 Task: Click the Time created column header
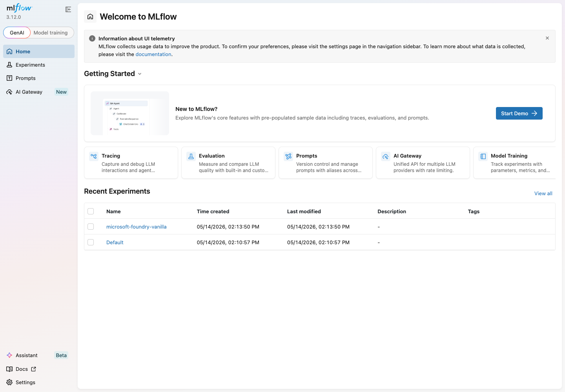[213, 211]
